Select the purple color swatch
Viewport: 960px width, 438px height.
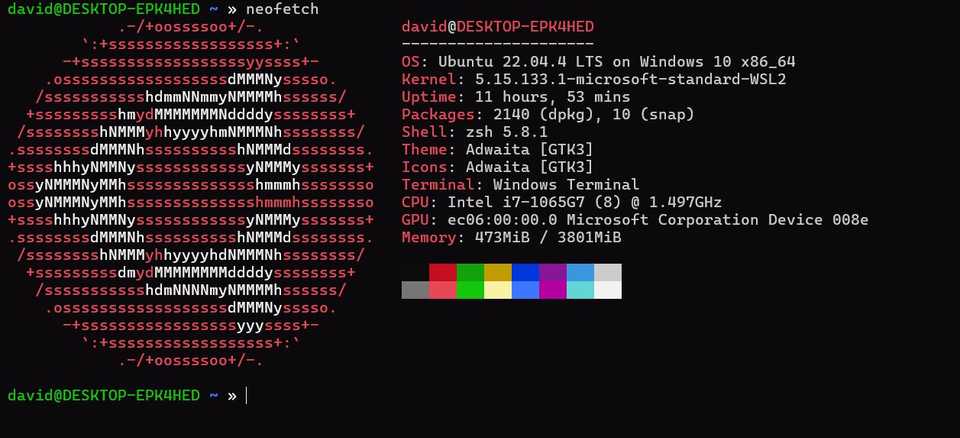point(553,273)
